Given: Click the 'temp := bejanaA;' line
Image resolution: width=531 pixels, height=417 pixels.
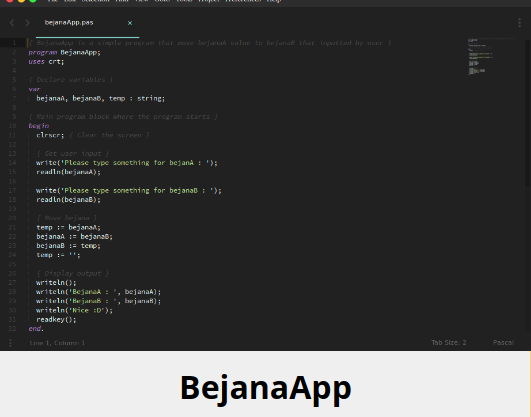Looking at the screenshot, I should click(x=68, y=227).
